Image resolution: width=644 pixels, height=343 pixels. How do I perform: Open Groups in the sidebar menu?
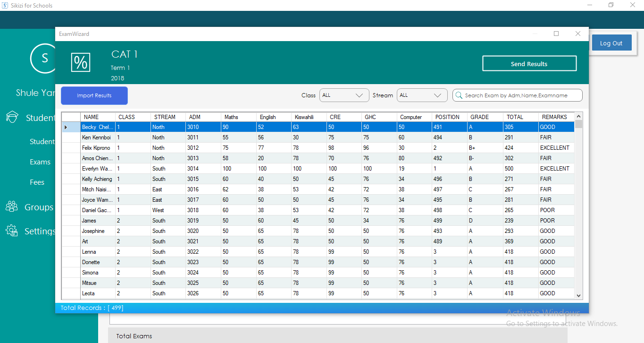coord(39,207)
